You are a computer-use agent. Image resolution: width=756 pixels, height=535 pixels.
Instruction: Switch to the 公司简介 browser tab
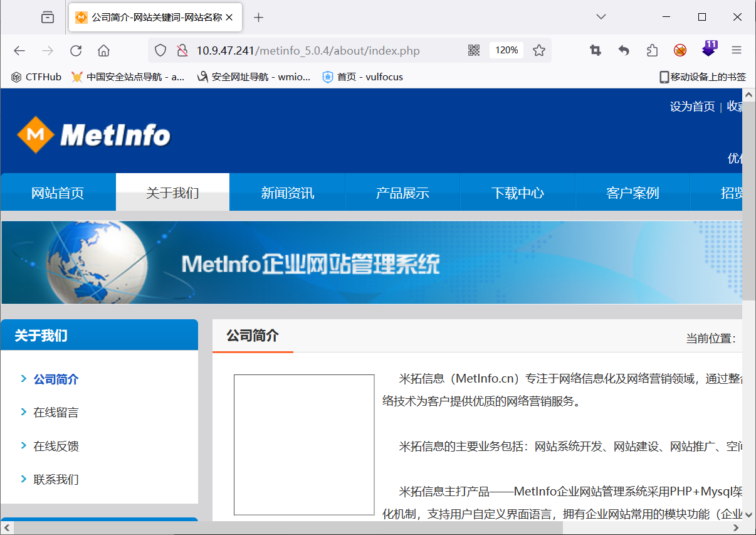[x=150, y=17]
